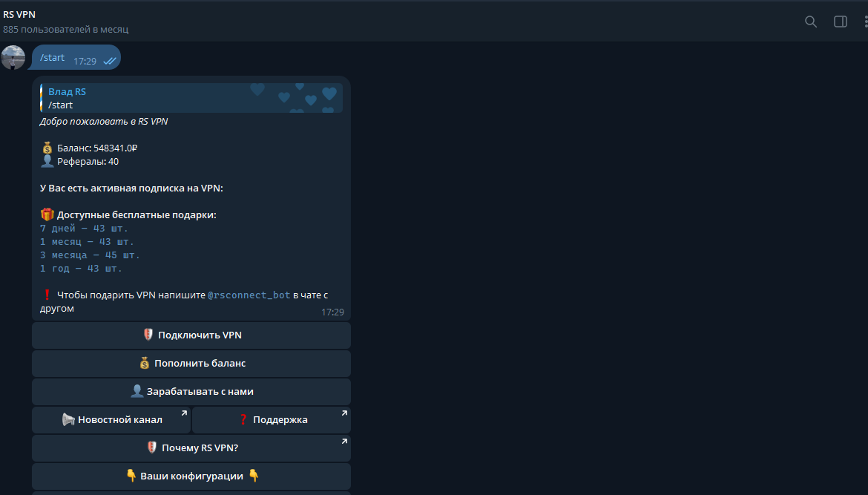Copy the '1 месяц — 43 шт.' line
This screenshot has height=495, width=868.
coord(87,241)
